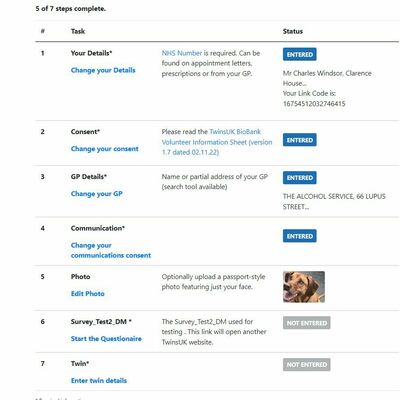Click the ENTERED badge for Consent
This screenshot has width=400, height=400.
pos(300,140)
